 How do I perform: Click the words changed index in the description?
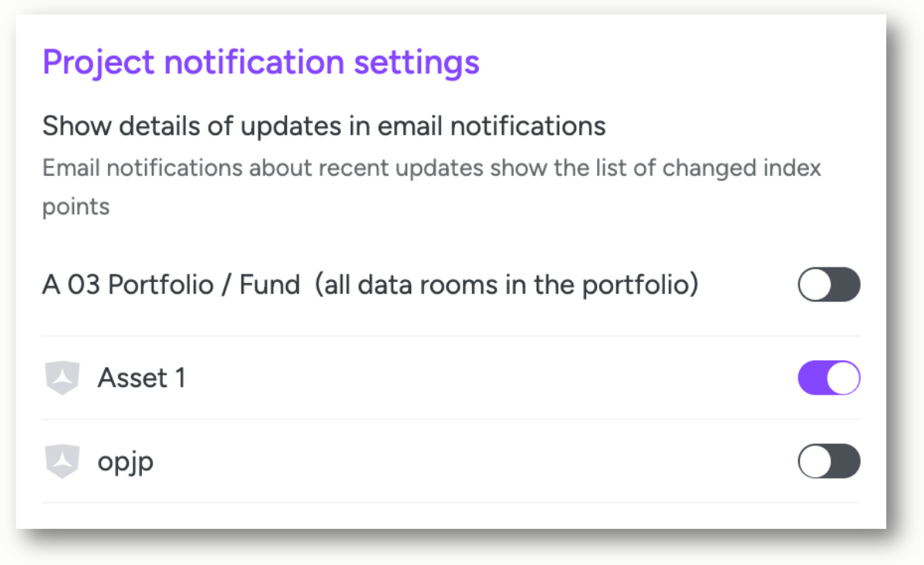tap(741, 169)
